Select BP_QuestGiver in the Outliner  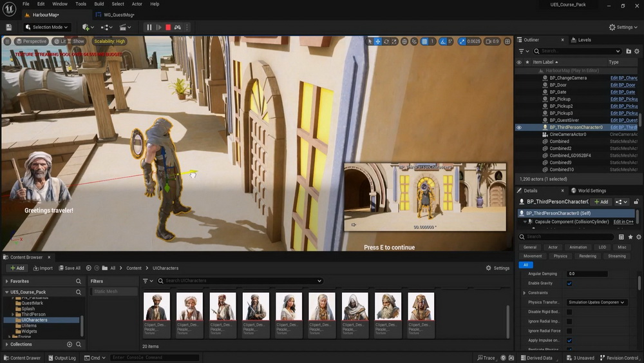click(x=564, y=121)
